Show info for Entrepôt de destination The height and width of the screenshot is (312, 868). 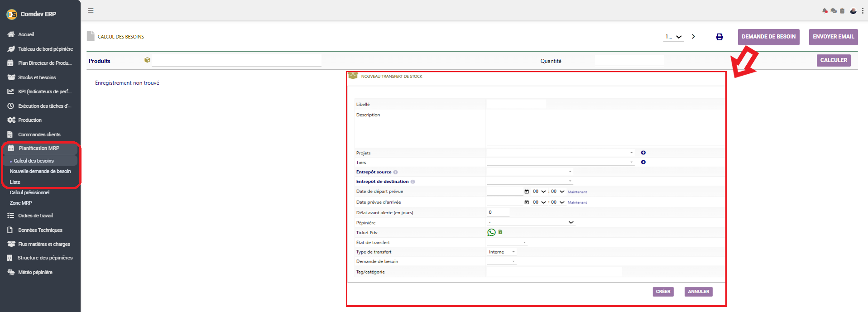click(412, 182)
